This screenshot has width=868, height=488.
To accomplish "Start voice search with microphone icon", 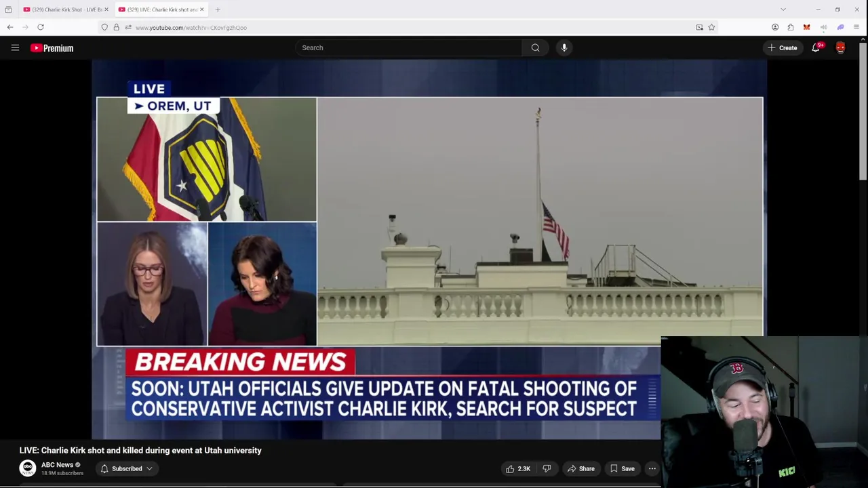I will coord(564,47).
